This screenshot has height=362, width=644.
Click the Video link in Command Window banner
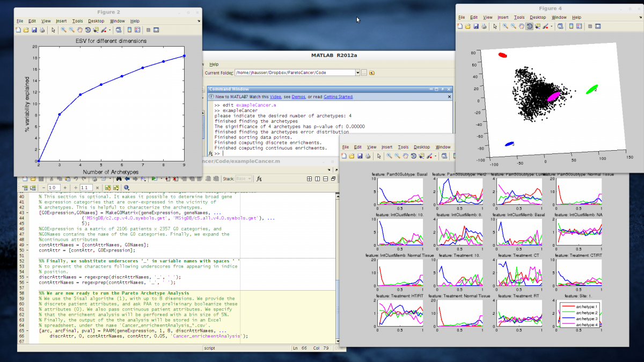(275, 97)
